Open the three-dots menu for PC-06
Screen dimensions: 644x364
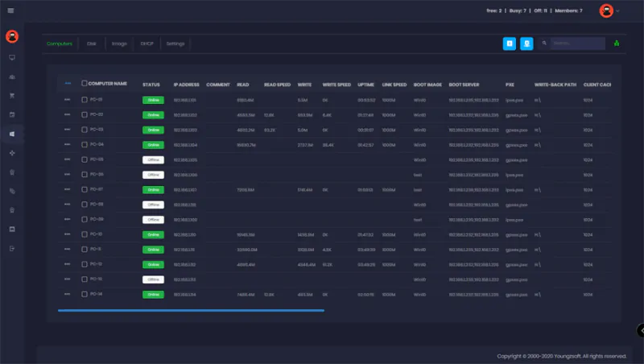point(68,174)
